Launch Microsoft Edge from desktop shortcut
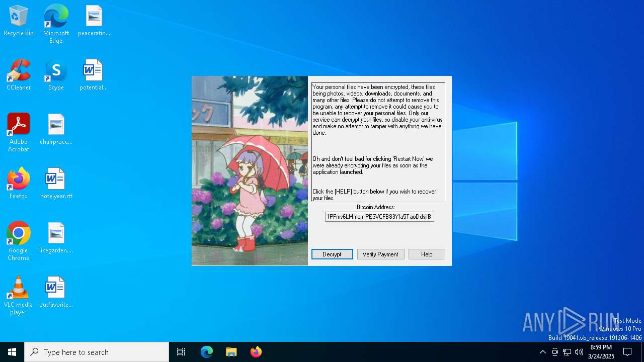The height and width of the screenshot is (362, 644). click(56, 24)
